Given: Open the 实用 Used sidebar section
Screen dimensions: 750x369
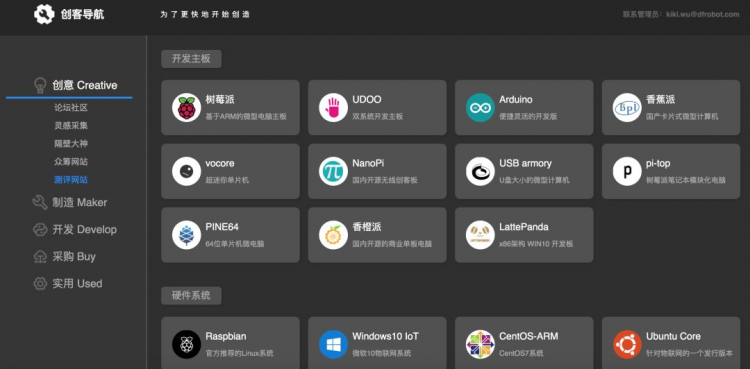Looking at the screenshot, I should pyautogui.click(x=77, y=283).
